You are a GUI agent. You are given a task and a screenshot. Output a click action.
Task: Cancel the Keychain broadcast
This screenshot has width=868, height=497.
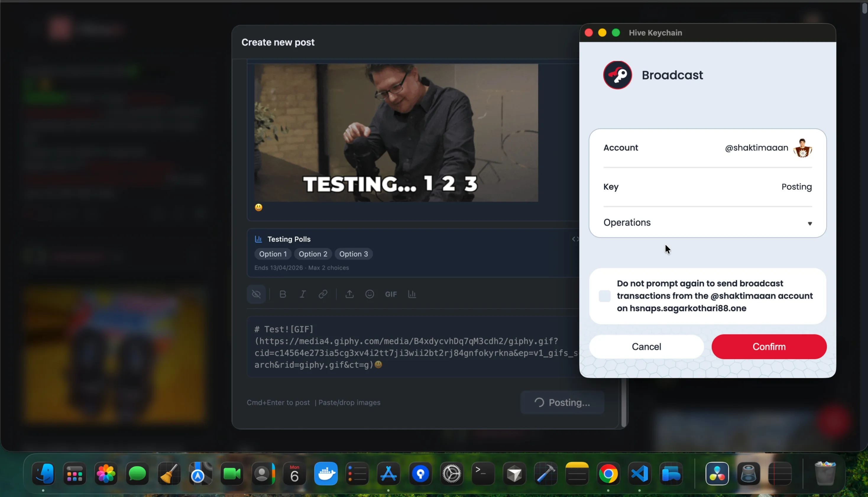(646, 346)
